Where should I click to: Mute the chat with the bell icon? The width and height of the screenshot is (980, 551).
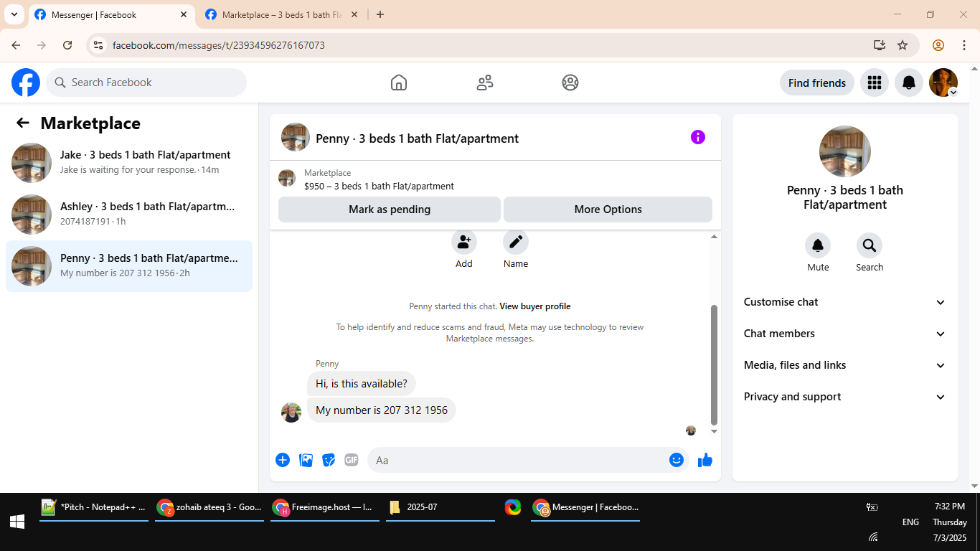click(818, 246)
